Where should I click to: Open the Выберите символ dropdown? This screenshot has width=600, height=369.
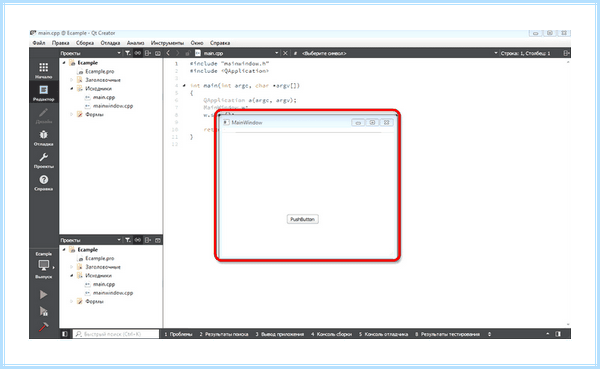[x=398, y=53]
